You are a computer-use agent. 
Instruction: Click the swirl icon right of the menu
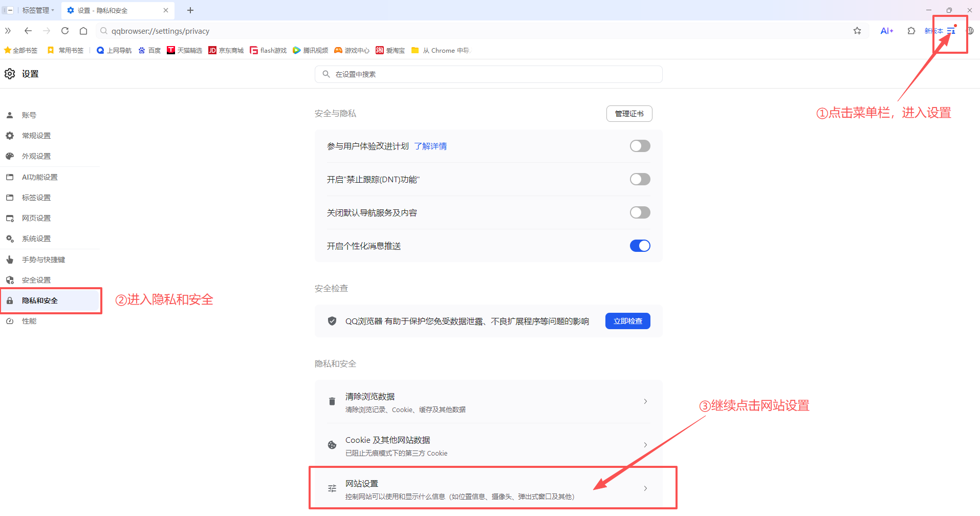click(970, 31)
